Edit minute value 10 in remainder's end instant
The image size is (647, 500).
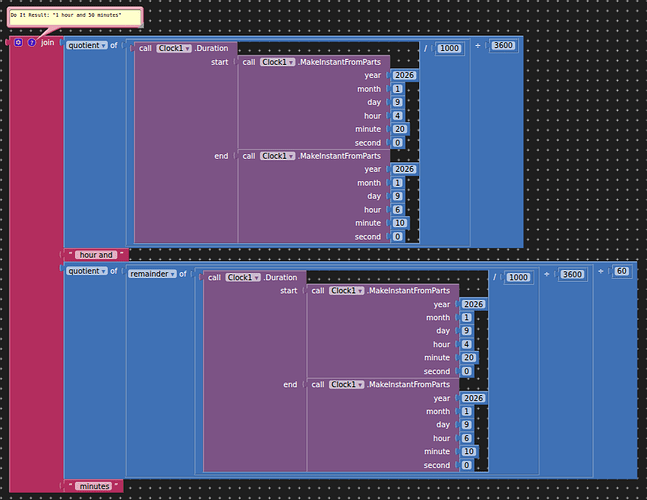coord(468,451)
